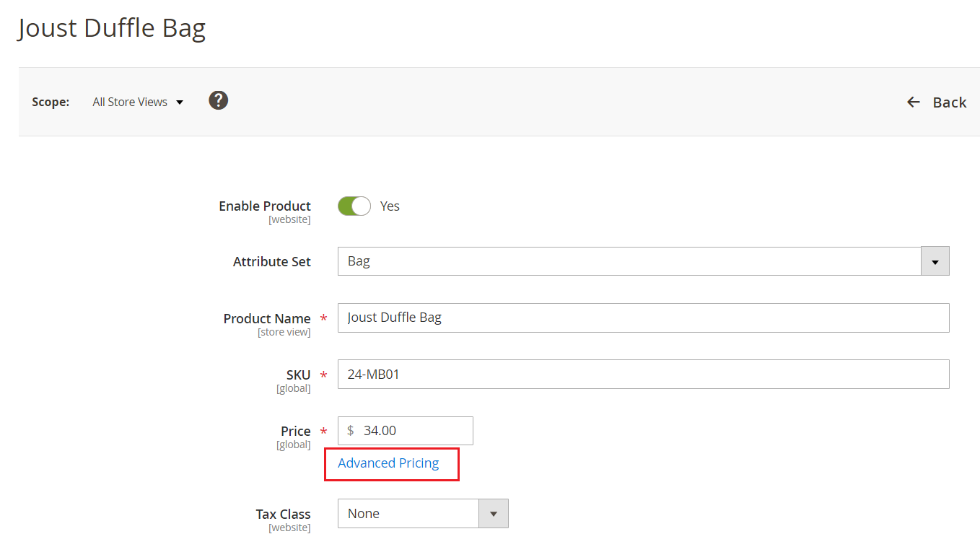Screen dimensions: 980x547
Task: Click the Scope label text
Action: click(51, 102)
